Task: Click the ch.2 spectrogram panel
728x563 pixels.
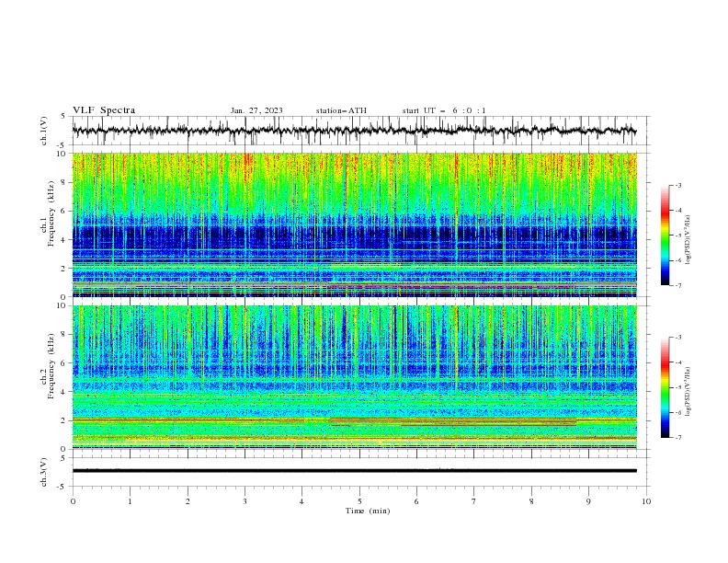Action: [x=355, y=377]
